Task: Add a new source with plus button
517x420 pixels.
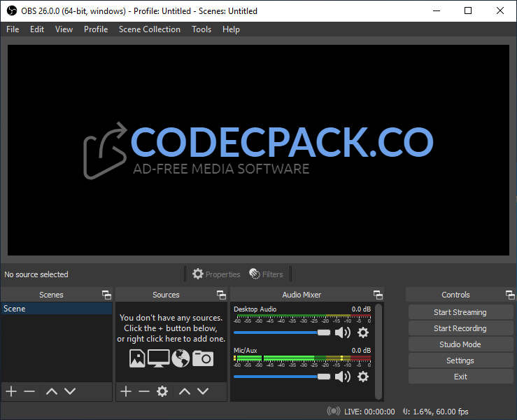Action: pos(126,391)
